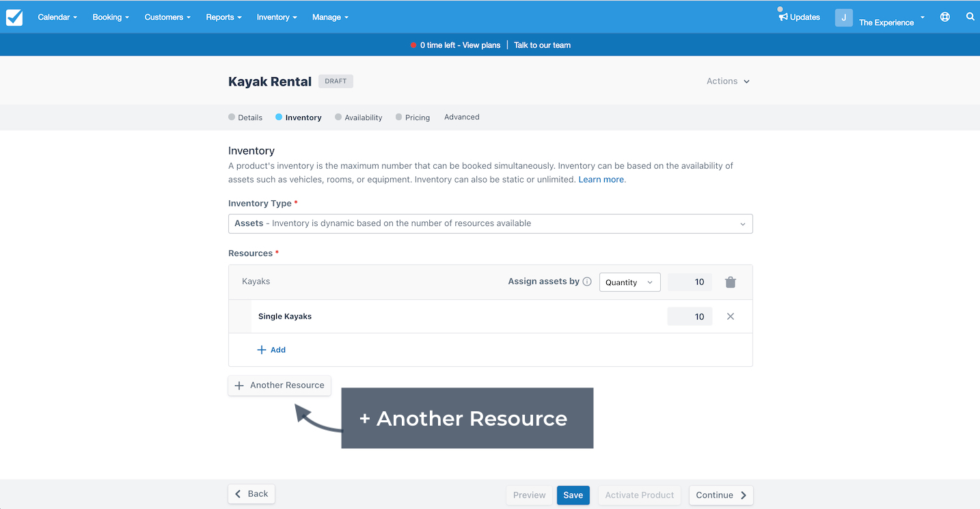The height and width of the screenshot is (509, 980).
Task: Go to the Pricing step tab
Action: [413, 118]
